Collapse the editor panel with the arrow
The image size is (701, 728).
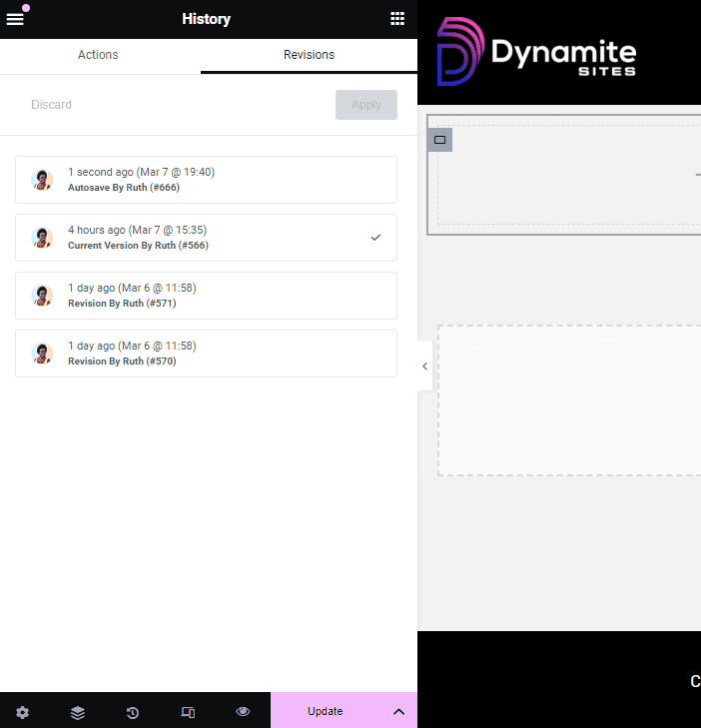tap(424, 366)
